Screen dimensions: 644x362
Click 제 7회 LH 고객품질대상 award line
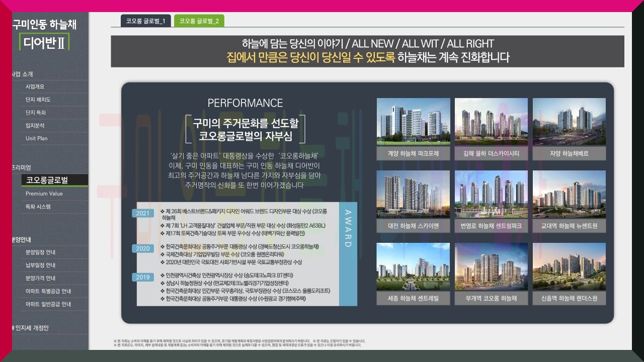click(243, 225)
